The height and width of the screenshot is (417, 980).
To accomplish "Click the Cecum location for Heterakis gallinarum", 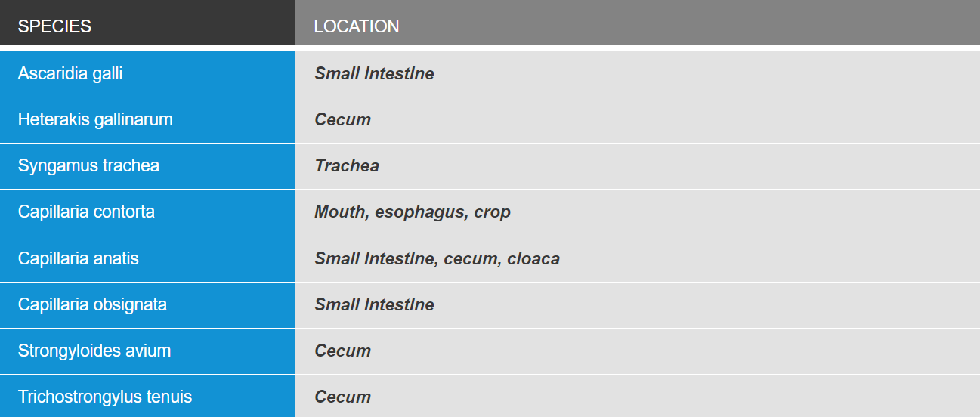I will coord(342,119).
